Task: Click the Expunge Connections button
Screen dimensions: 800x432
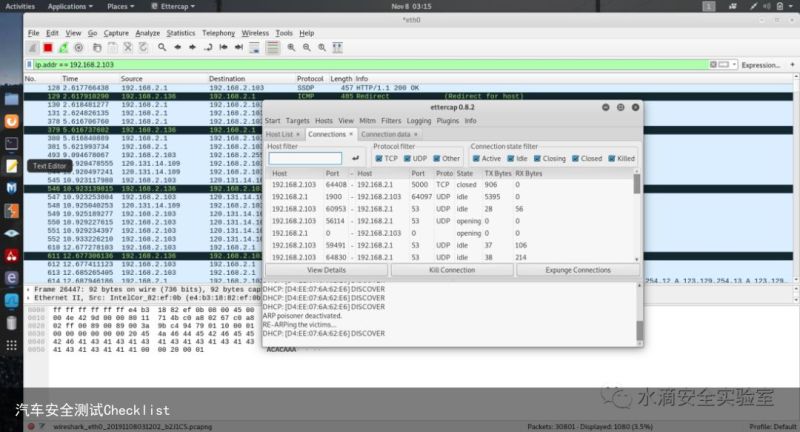Action: [x=578, y=270]
